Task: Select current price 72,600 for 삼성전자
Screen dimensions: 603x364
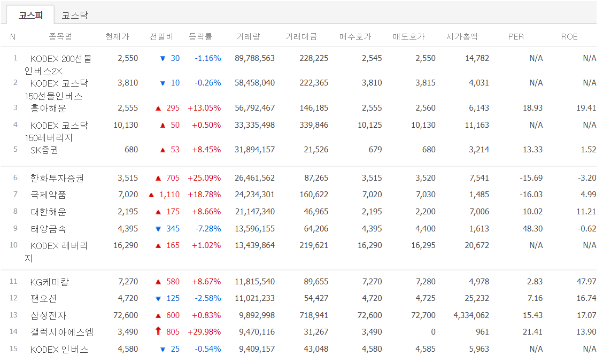Action: [126, 315]
